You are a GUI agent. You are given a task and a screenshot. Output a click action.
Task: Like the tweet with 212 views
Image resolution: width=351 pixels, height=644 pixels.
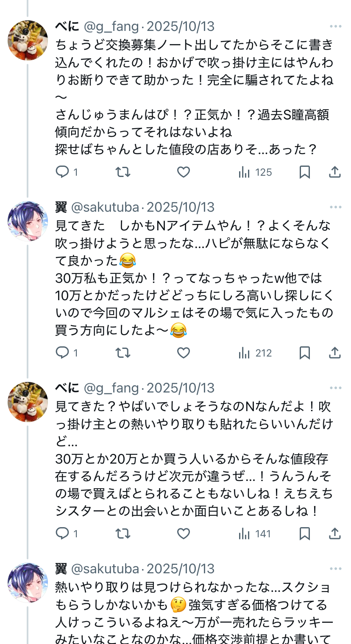(183, 353)
